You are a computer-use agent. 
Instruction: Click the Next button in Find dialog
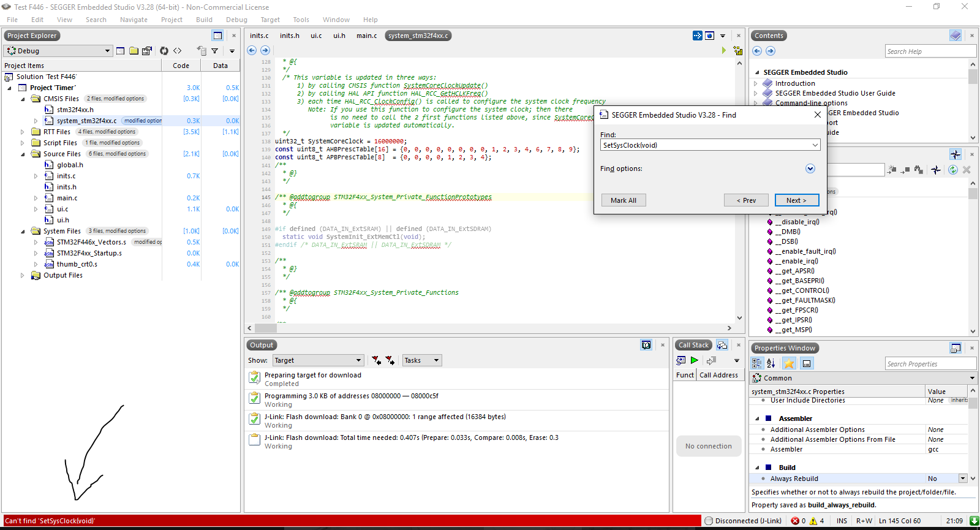pos(796,200)
